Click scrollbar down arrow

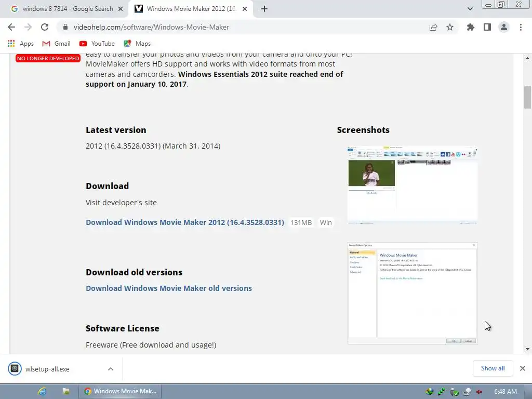pos(528,349)
